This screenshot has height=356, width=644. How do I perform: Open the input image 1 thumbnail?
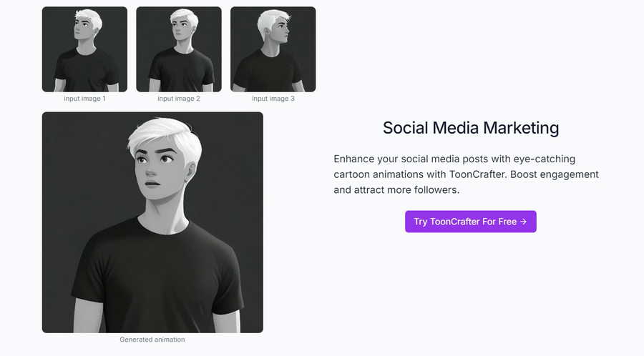pos(84,49)
